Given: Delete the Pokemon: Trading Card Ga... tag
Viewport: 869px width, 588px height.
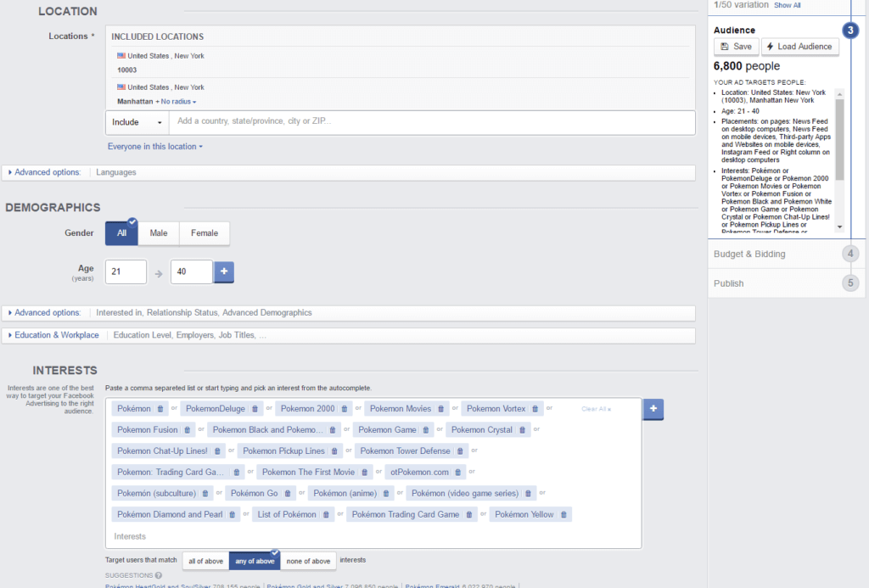Looking at the screenshot, I should click(x=237, y=472).
